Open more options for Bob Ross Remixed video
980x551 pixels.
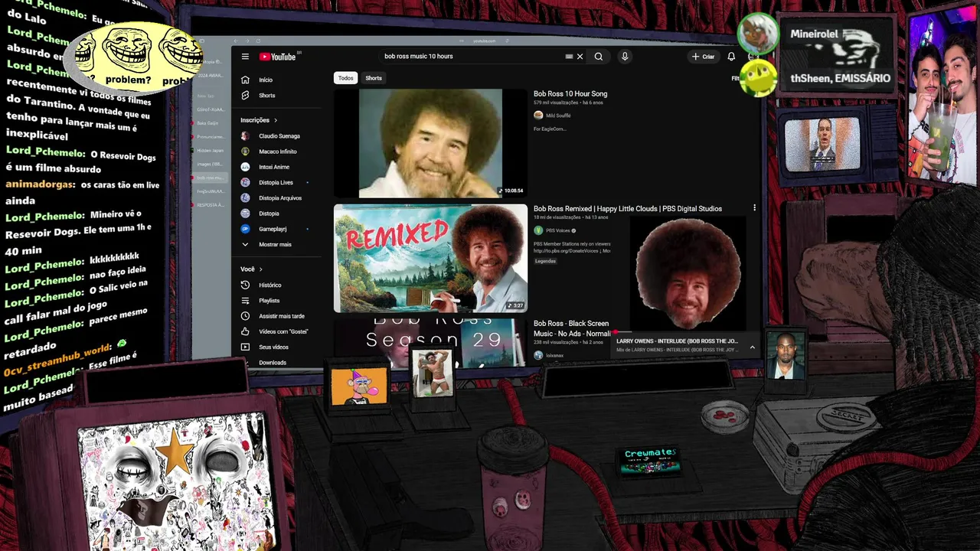pos(754,208)
